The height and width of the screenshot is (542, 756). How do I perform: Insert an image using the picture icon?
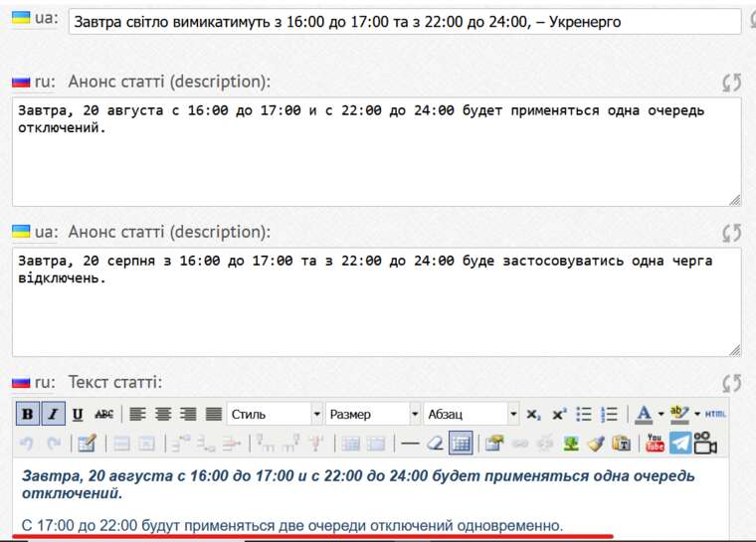(x=571, y=443)
